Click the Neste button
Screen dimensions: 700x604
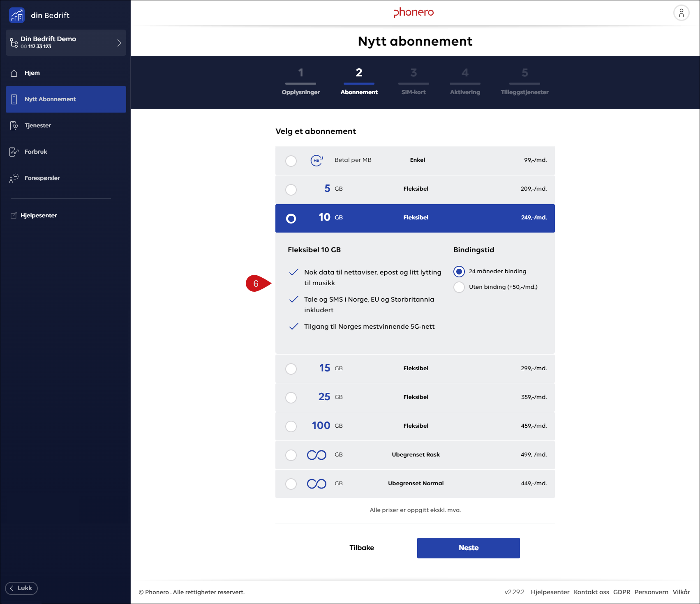pyautogui.click(x=469, y=548)
